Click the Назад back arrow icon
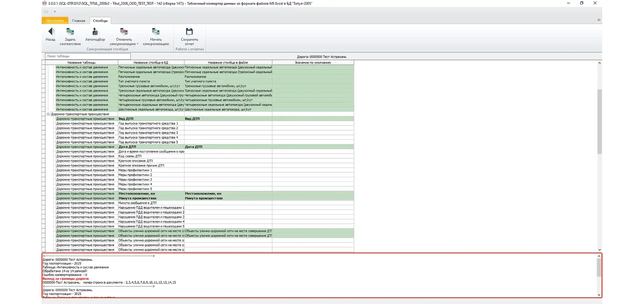Viewport: 644px width, 304px height. [51, 32]
